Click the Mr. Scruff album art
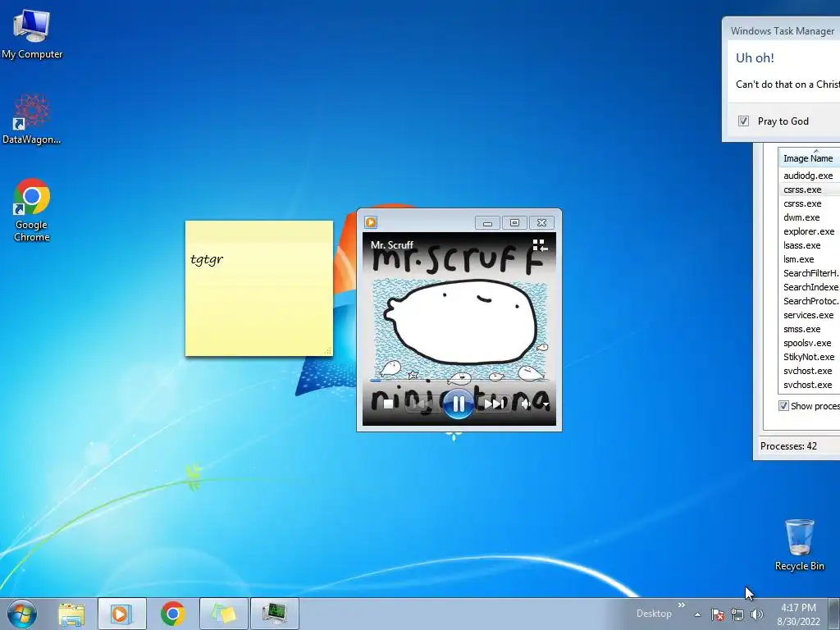The height and width of the screenshot is (630, 840). (459, 329)
